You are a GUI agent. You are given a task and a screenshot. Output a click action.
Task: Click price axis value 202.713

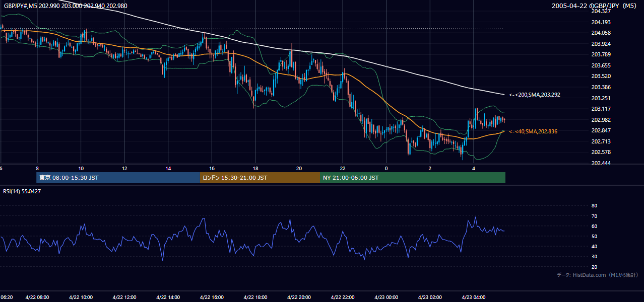point(601,141)
